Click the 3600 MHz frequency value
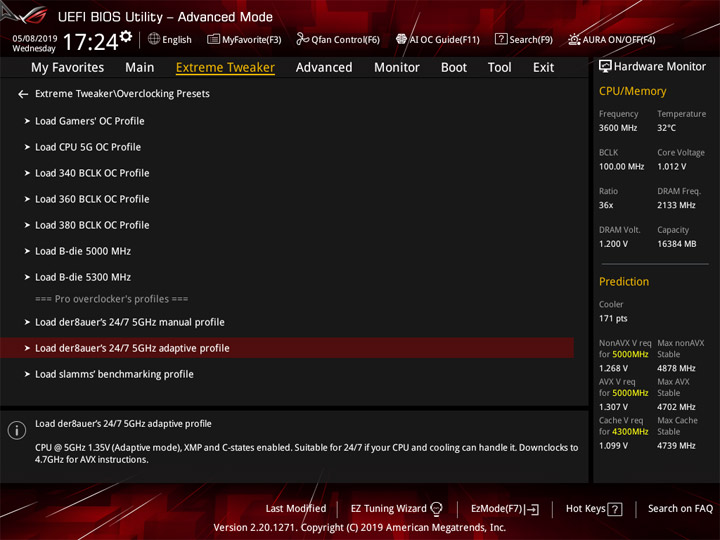This screenshot has width=720, height=540. (618, 128)
